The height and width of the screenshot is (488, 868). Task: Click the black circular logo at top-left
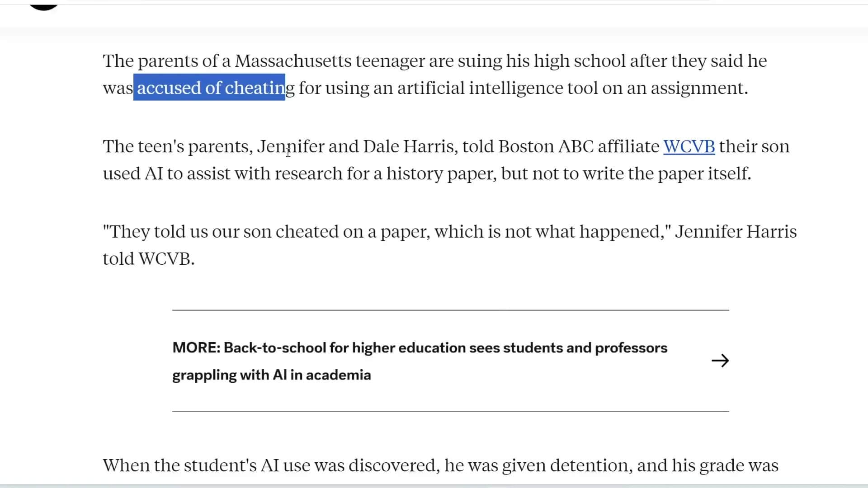pyautogui.click(x=44, y=5)
